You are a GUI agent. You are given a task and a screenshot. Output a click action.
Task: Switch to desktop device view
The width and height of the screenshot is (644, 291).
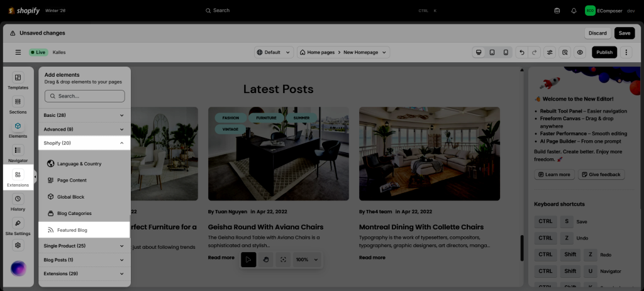click(x=479, y=52)
